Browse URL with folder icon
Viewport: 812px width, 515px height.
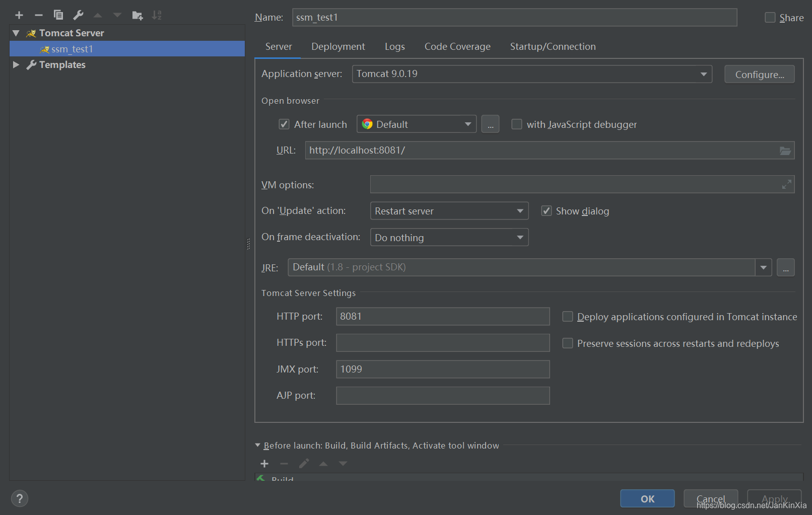pyautogui.click(x=785, y=151)
